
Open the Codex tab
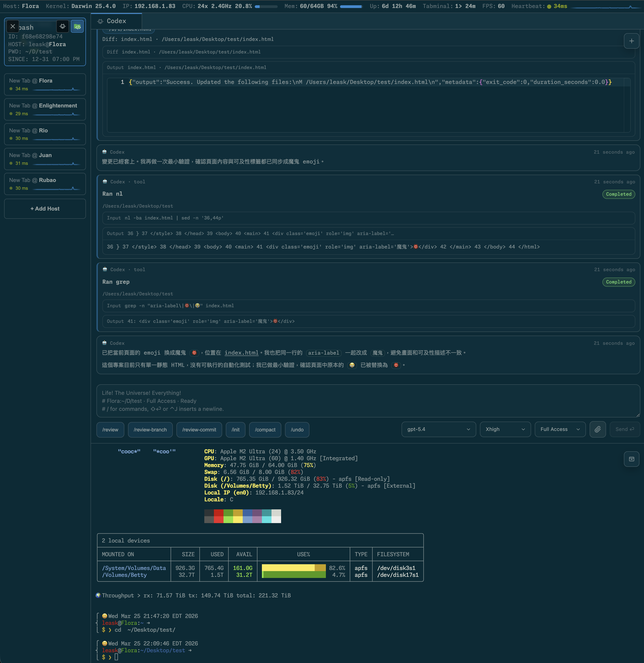(116, 21)
